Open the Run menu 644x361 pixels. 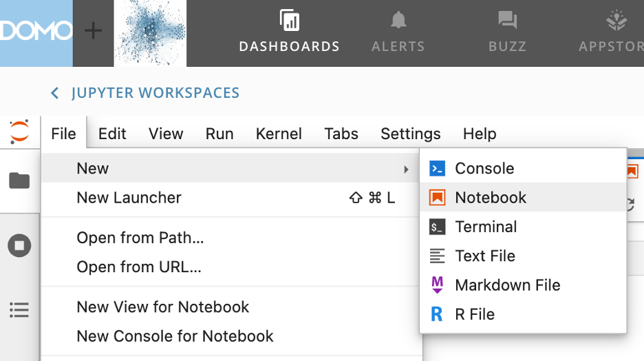tap(219, 134)
